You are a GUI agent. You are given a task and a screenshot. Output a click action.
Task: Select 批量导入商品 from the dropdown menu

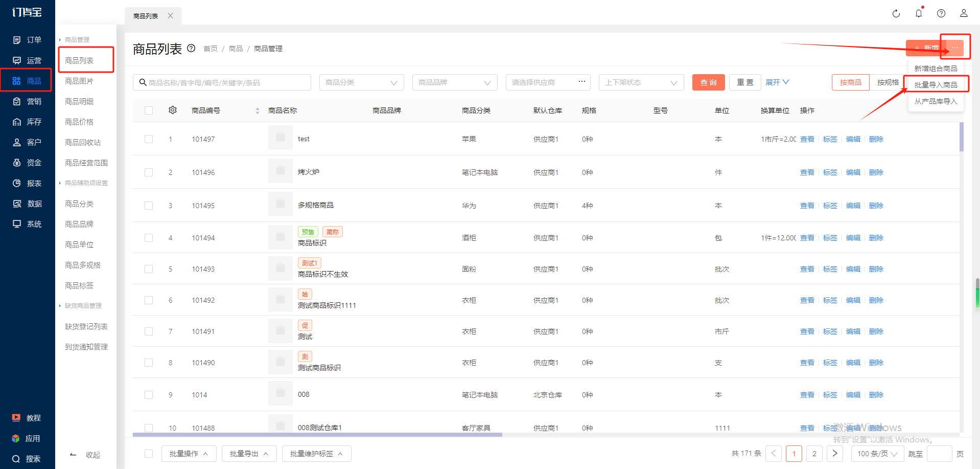click(936, 85)
